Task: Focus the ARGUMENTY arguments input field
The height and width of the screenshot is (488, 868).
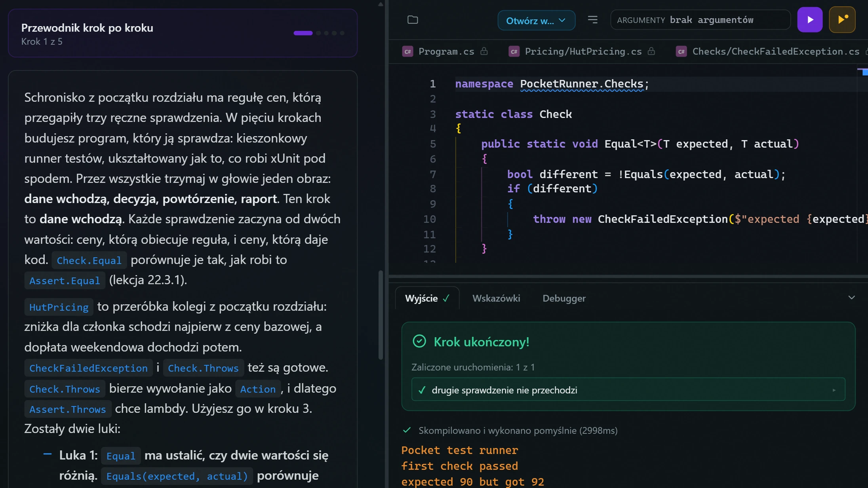Action: click(x=700, y=20)
